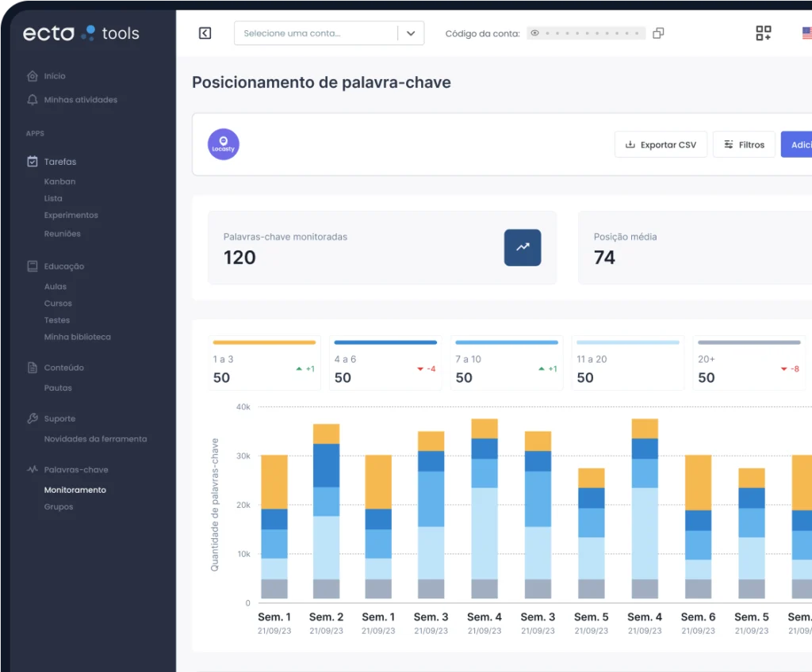Open Grupos under Palavras-chave
The width and height of the screenshot is (812, 672).
[x=59, y=507]
